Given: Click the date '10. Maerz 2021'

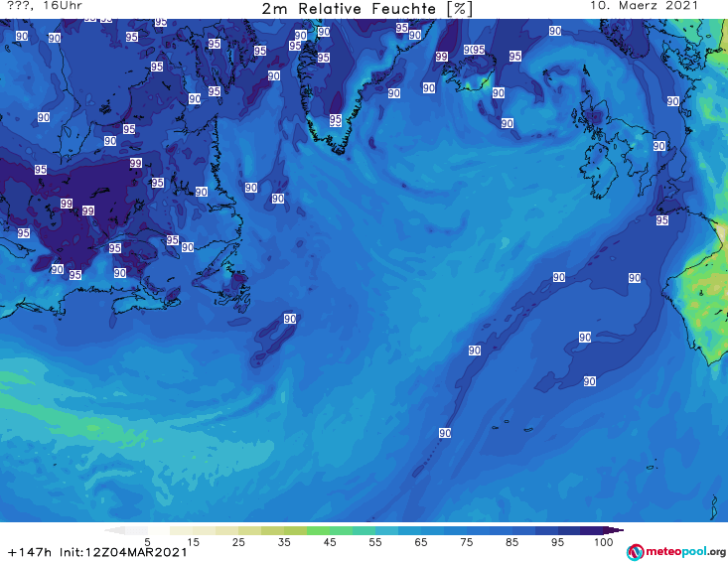Looking at the screenshot, I should 644,6.
